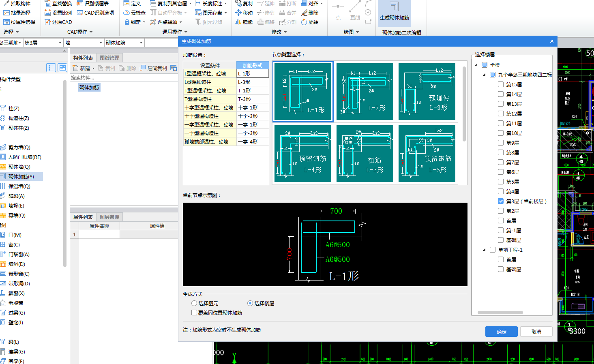Viewport: 594px width, 364px height.
Task: Click the 移动 move tool
Action: (244, 13)
